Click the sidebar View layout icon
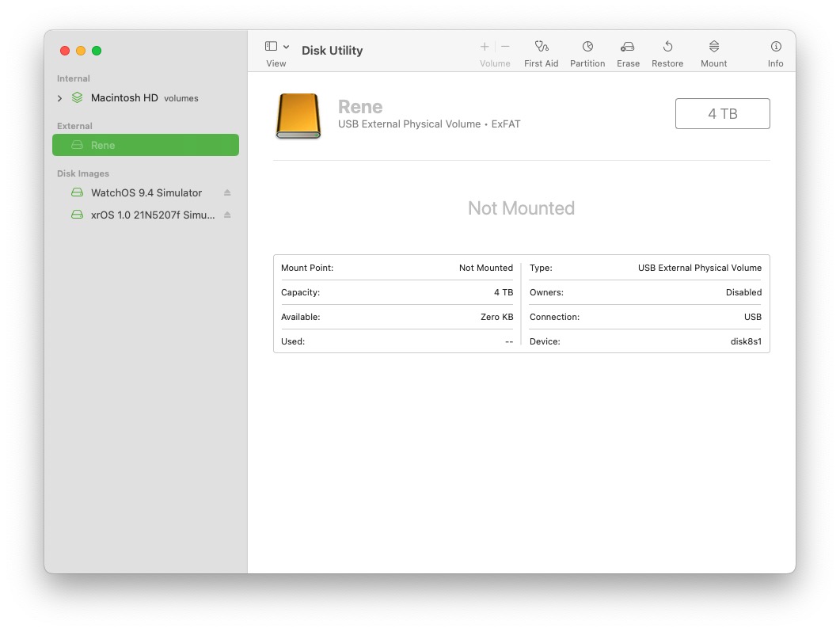Screen dimensions: 840x632 click(270, 46)
